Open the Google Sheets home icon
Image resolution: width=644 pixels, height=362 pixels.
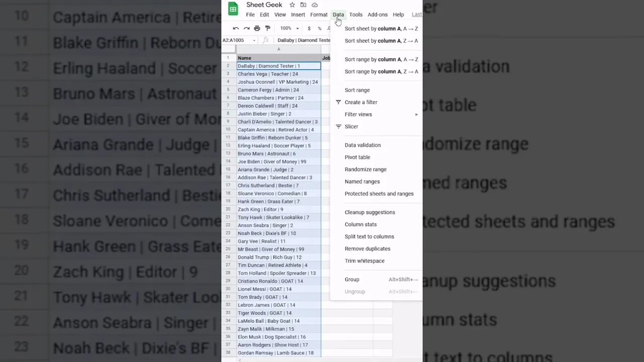233,9
